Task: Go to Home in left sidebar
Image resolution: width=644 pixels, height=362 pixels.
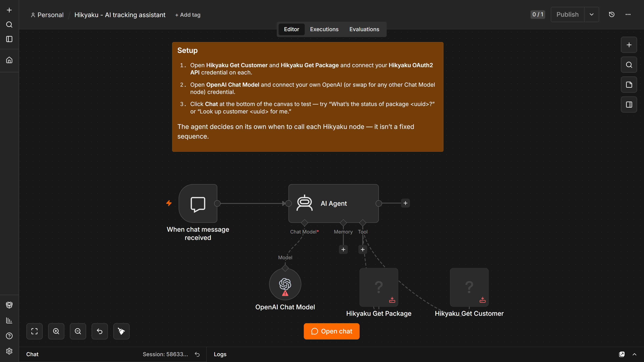Action: tap(9, 60)
